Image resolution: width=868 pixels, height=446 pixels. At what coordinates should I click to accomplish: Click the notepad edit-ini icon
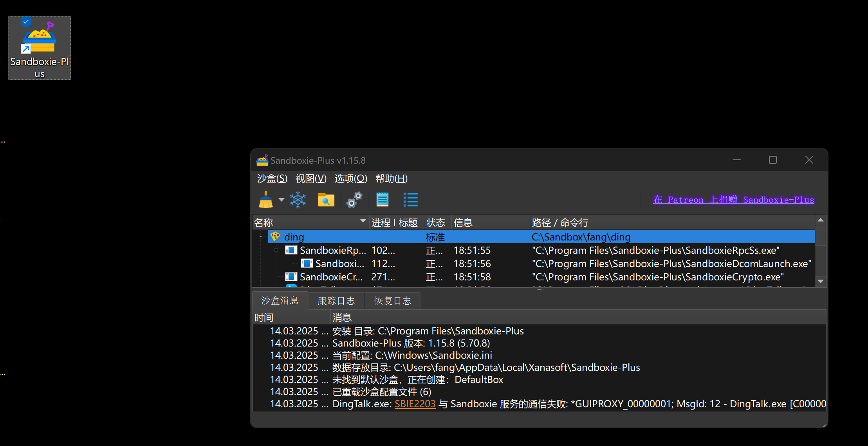(382, 200)
